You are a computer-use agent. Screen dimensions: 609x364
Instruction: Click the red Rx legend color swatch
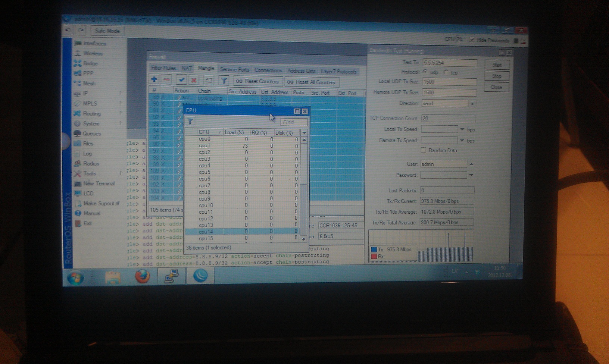pyautogui.click(x=374, y=256)
